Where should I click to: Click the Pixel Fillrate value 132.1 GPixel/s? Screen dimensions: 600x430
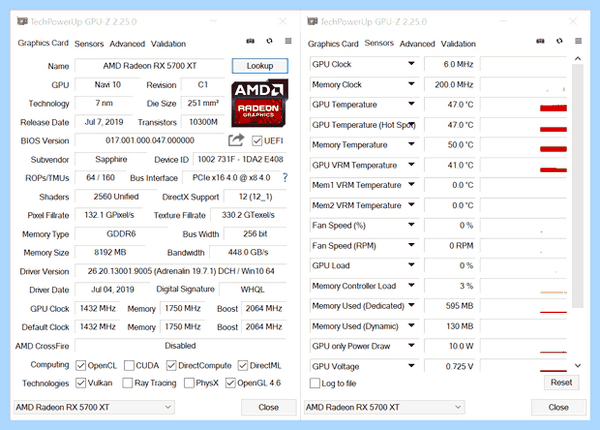[x=109, y=215]
